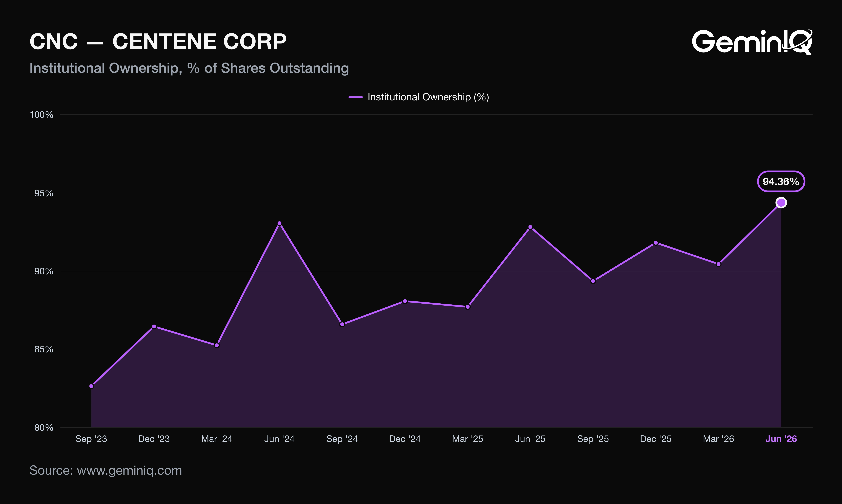Select the Sep '25 data point
The height and width of the screenshot is (504, 842).
(593, 281)
